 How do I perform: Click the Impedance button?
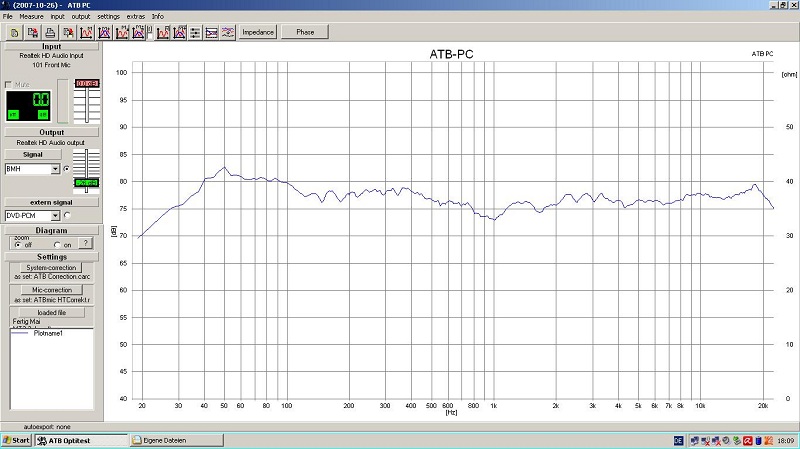point(257,32)
